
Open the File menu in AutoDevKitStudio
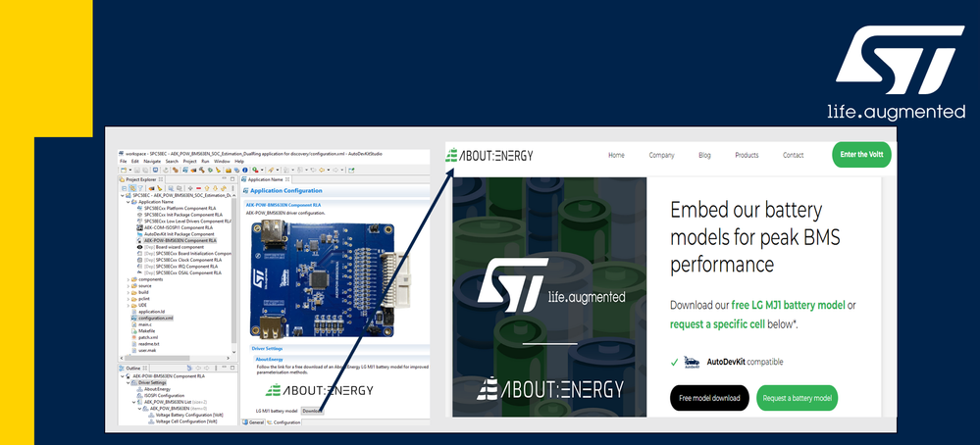click(124, 161)
